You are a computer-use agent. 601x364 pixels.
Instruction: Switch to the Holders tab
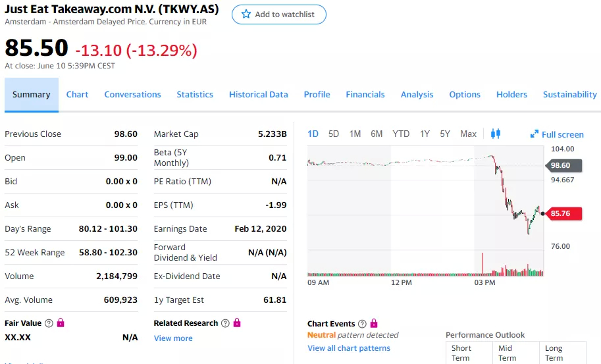pos(511,95)
